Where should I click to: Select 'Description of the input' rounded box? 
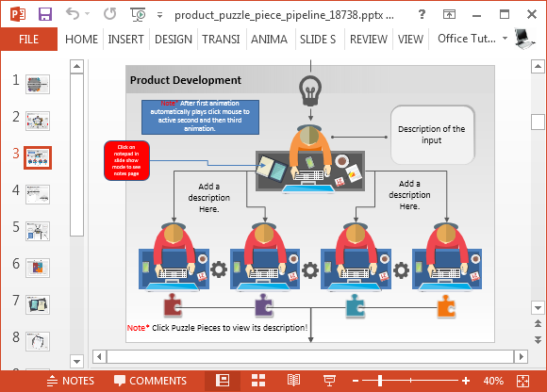coord(433,135)
